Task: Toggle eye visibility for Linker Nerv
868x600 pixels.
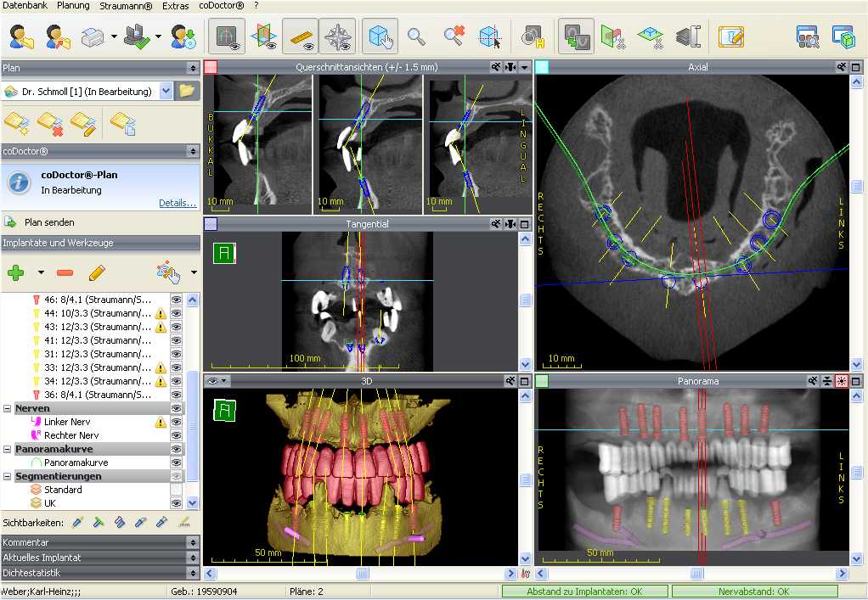Action: pos(176,422)
